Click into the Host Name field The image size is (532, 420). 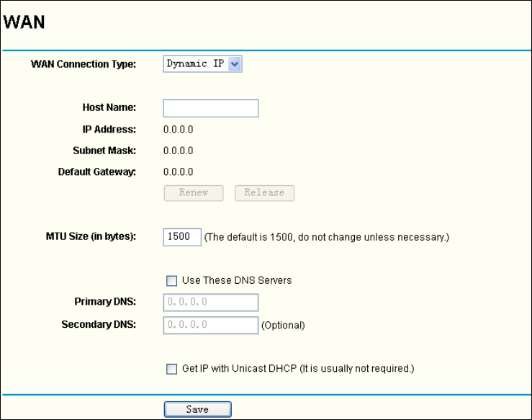pos(211,108)
